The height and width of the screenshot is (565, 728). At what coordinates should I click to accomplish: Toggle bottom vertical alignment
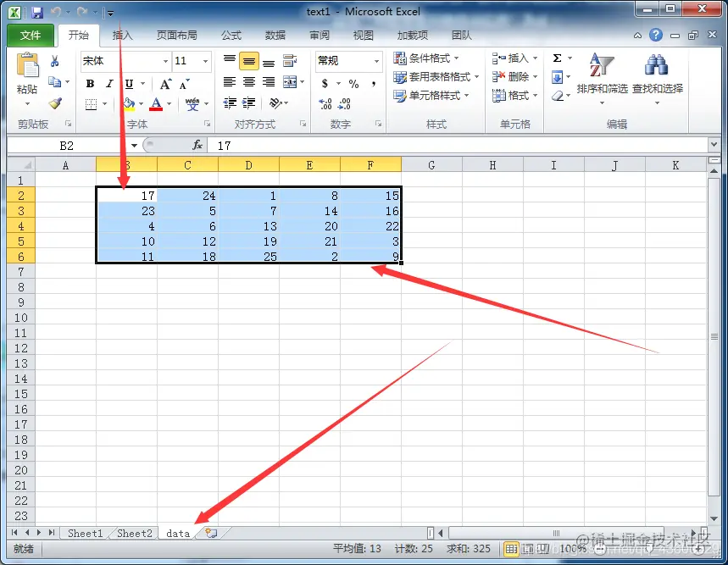[269, 62]
